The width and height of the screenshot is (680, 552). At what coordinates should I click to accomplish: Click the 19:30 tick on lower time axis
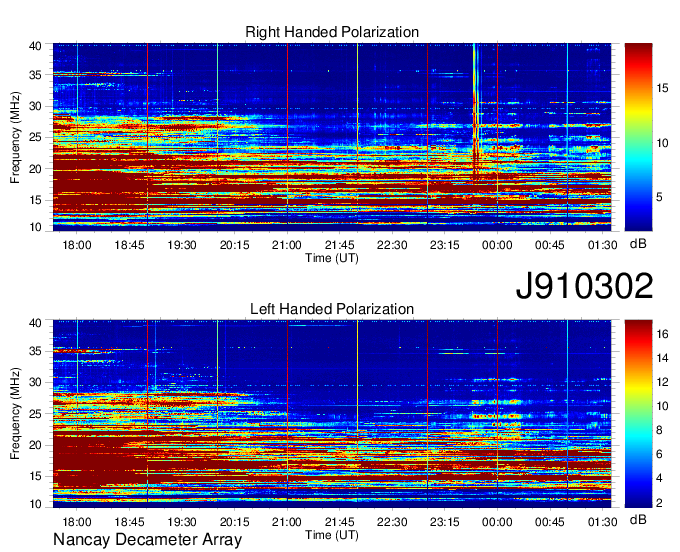click(182, 522)
